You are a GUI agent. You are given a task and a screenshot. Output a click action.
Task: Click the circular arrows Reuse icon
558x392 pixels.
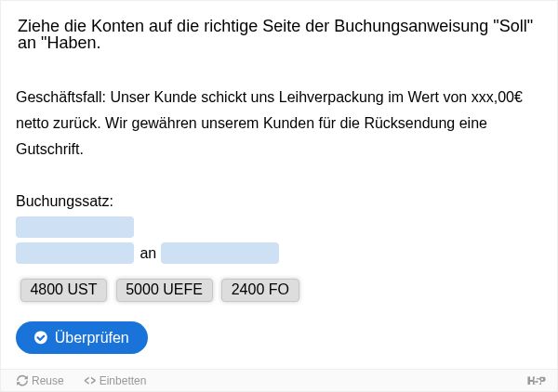[22, 381]
